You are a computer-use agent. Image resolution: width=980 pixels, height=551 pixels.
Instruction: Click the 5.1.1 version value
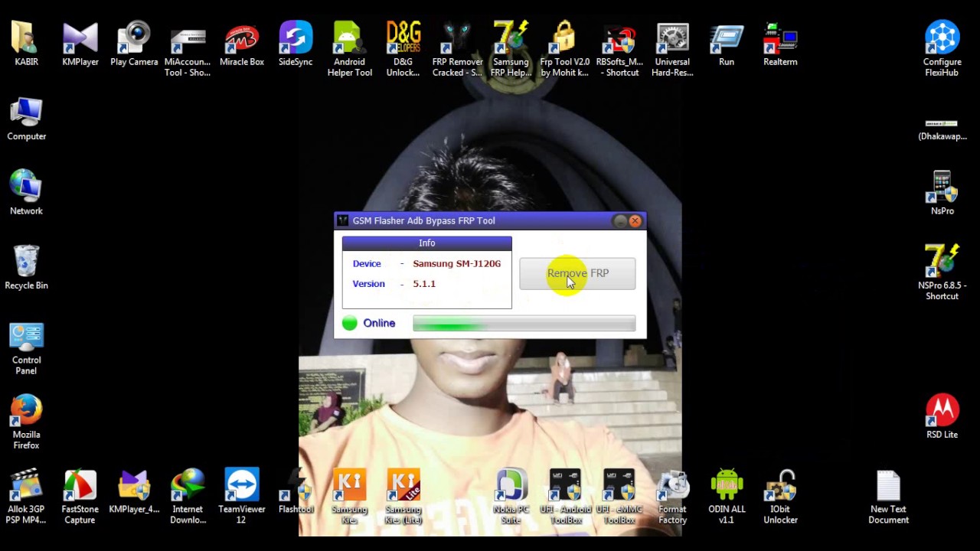(x=424, y=284)
